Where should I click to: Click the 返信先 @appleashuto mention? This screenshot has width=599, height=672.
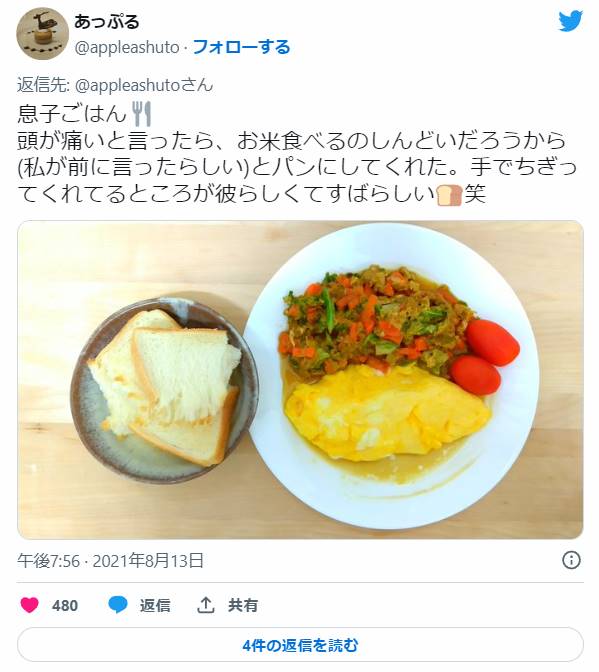point(144,85)
